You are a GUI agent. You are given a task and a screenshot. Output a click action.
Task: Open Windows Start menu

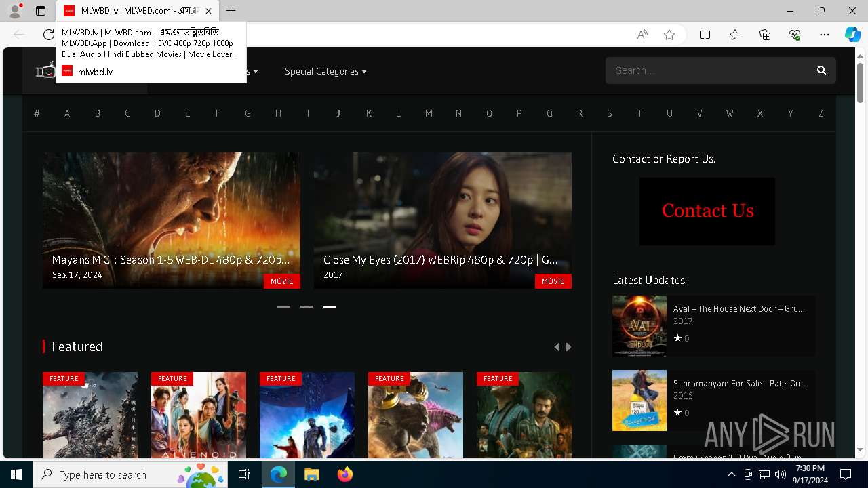(16, 474)
